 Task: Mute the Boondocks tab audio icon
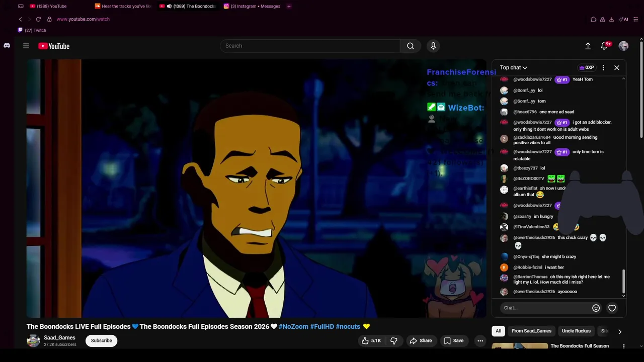pos(169,6)
